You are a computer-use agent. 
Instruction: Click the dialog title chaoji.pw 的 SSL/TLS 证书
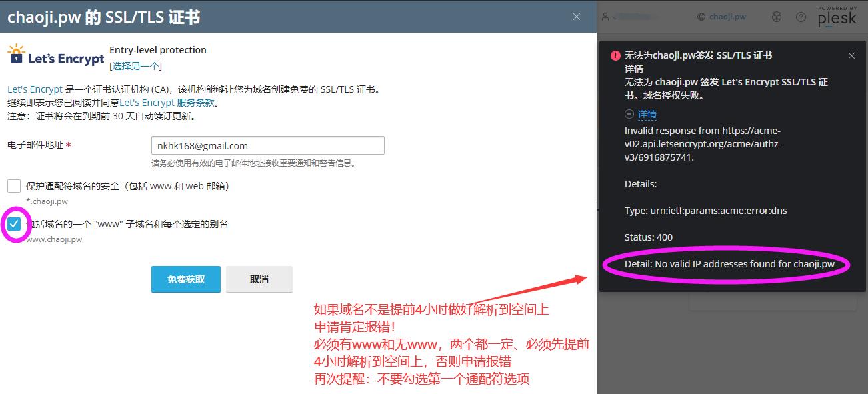pyautogui.click(x=104, y=17)
